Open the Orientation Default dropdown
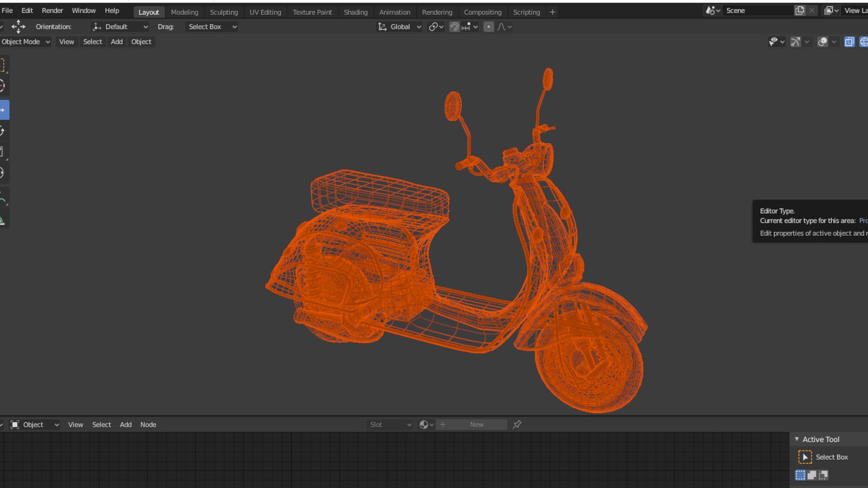This screenshot has width=868, height=488. tap(120, 27)
